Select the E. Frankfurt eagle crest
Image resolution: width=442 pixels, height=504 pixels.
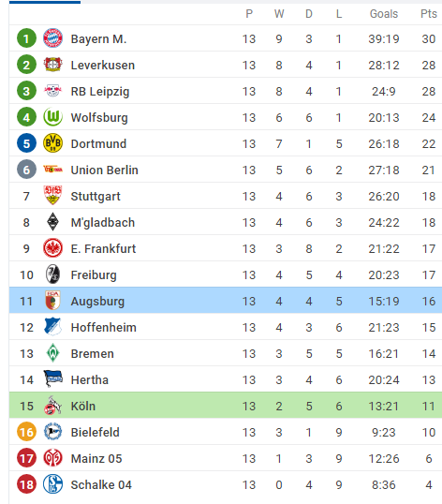click(x=52, y=248)
